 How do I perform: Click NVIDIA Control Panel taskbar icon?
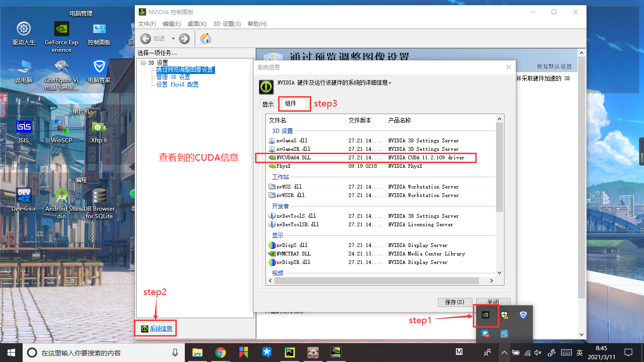[336, 352]
